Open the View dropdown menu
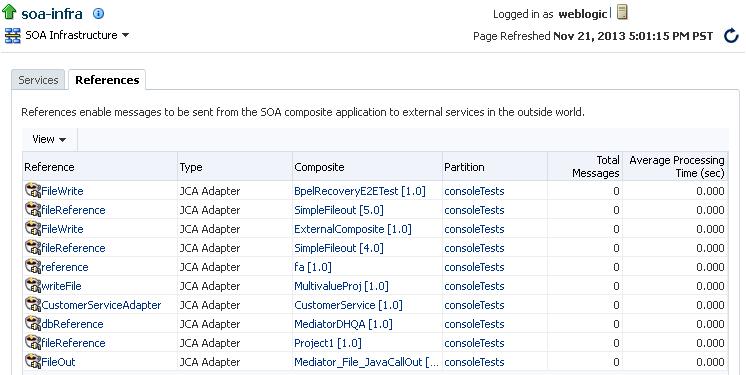Image resolution: width=746 pixels, height=375 pixels. [49, 139]
